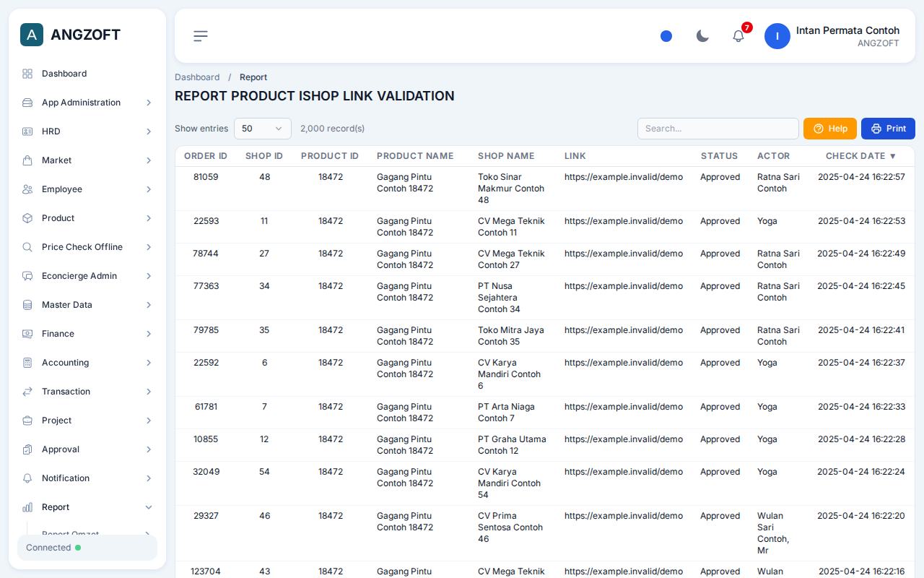Open the Notification sidebar menu

point(87,478)
